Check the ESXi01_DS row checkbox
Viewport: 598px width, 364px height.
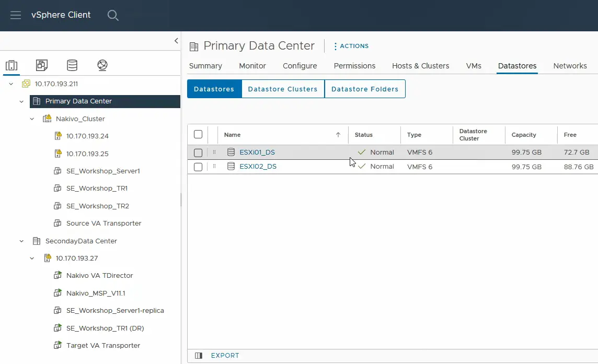coord(198,153)
